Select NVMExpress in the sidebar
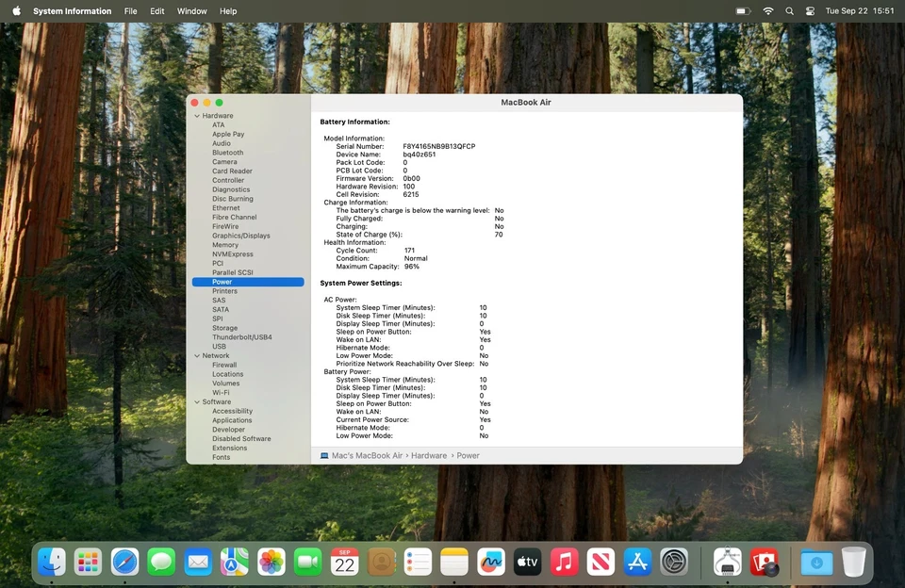Screen dimensions: 905x588 pyautogui.click(x=233, y=254)
